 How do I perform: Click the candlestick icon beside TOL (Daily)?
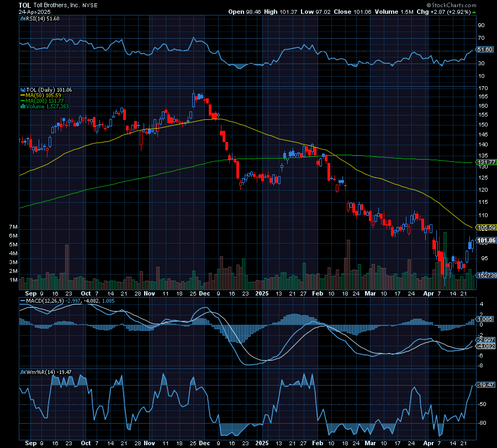click(23, 89)
